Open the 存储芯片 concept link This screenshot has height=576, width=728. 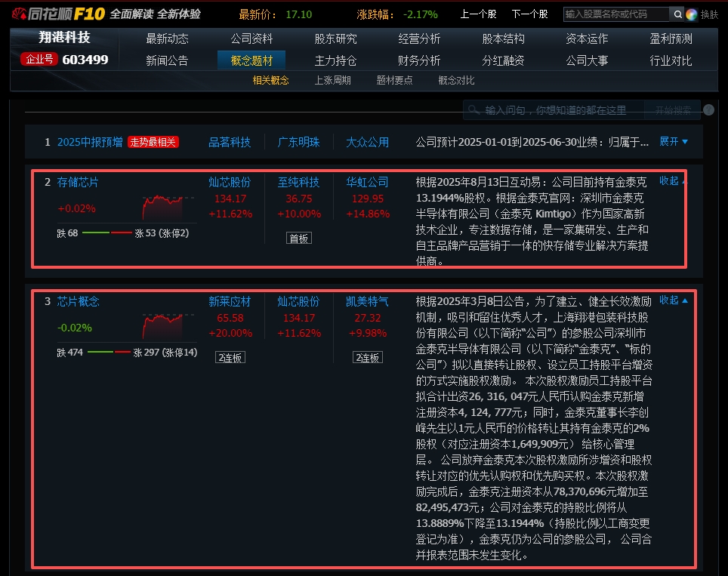tap(78, 182)
